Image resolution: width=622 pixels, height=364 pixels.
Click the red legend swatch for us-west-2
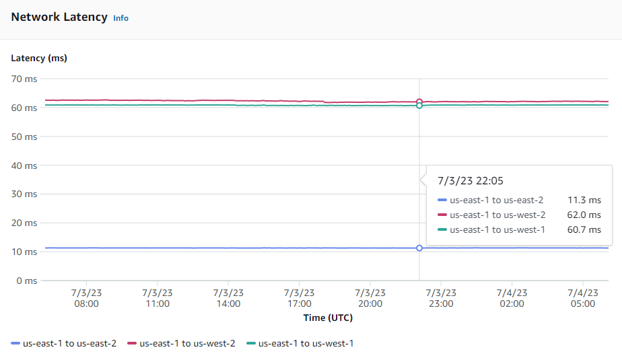point(132,343)
